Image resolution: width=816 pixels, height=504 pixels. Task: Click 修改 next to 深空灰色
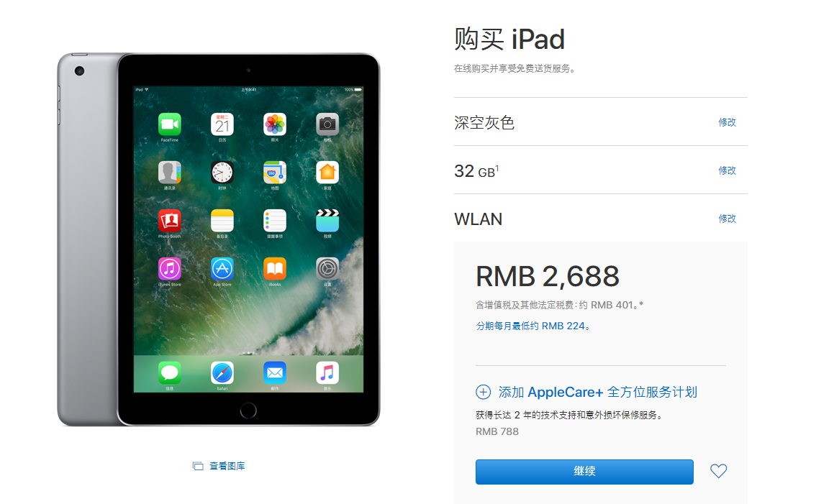[x=727, y=122]
